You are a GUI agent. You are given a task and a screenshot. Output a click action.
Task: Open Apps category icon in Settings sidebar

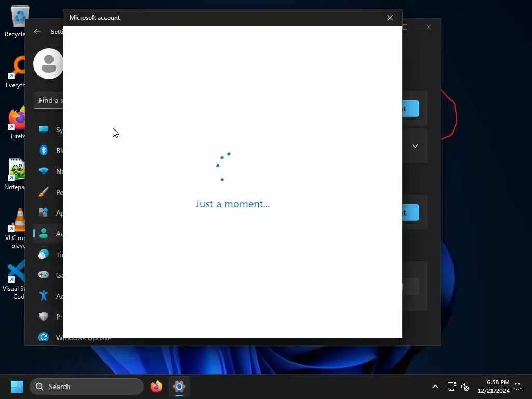(44, 212)
